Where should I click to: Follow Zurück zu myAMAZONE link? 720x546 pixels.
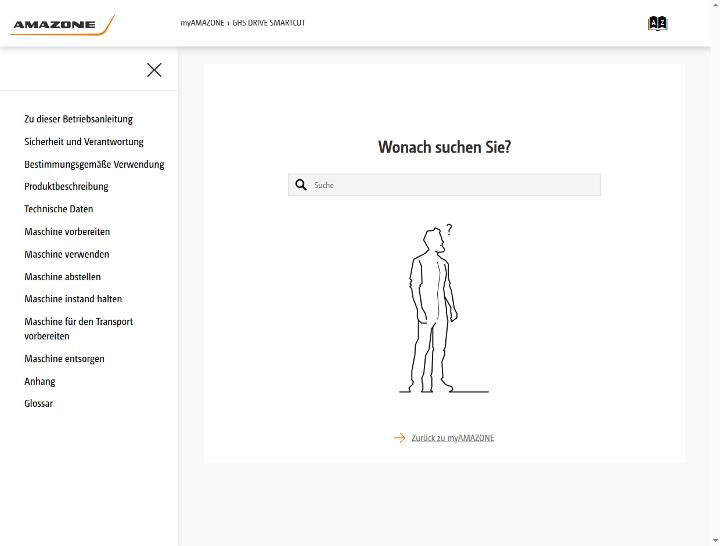pyautogui.click(x=453, y=438)
